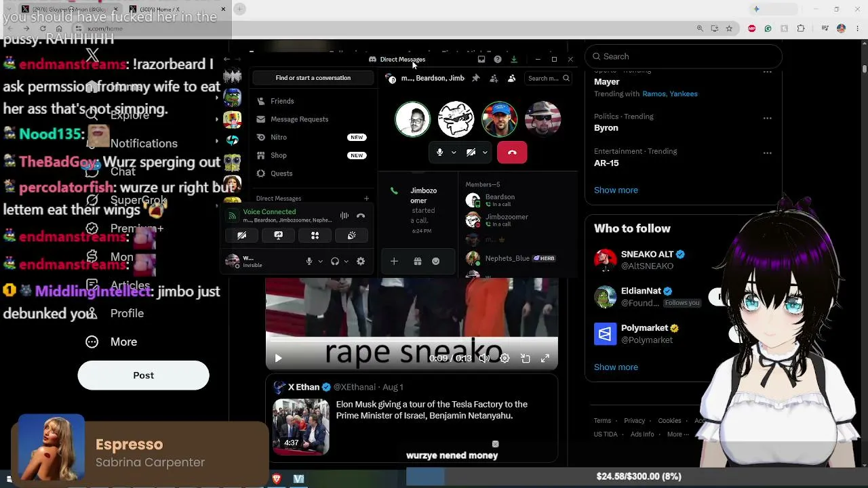The width and height of the screenshot is (868, 488).
Task: Deafen headphones in Discord user panel
Action: (335, 262)
